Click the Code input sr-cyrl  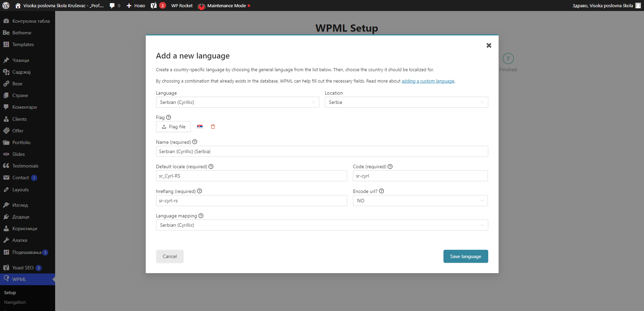pyautogui.click(x=420, y=176)
